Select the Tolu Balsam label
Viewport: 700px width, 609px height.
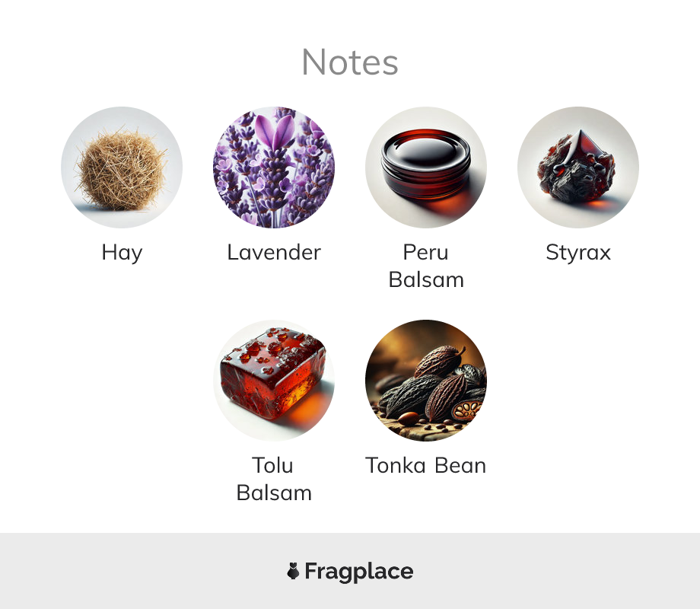pos(274,479)
